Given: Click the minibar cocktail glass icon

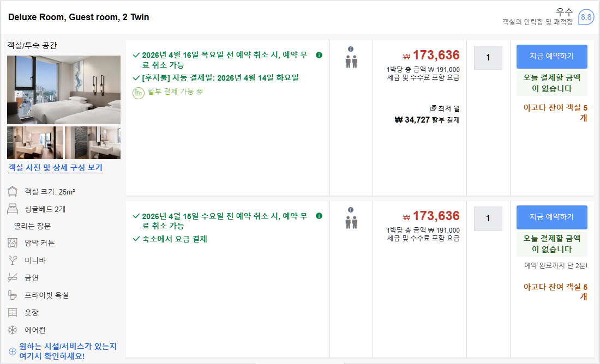Looking at the screenshot, I should pyautogui.click(x=13, y=260).
